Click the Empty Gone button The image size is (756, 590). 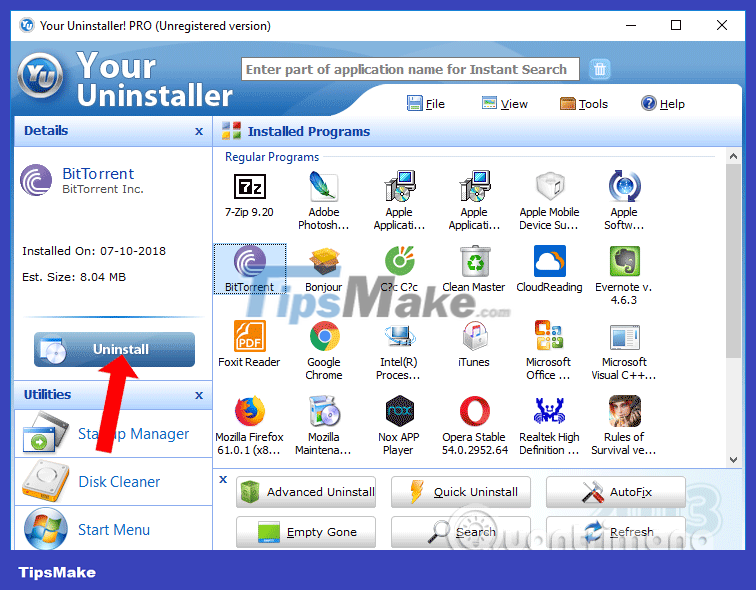click(x=306, y=532)
